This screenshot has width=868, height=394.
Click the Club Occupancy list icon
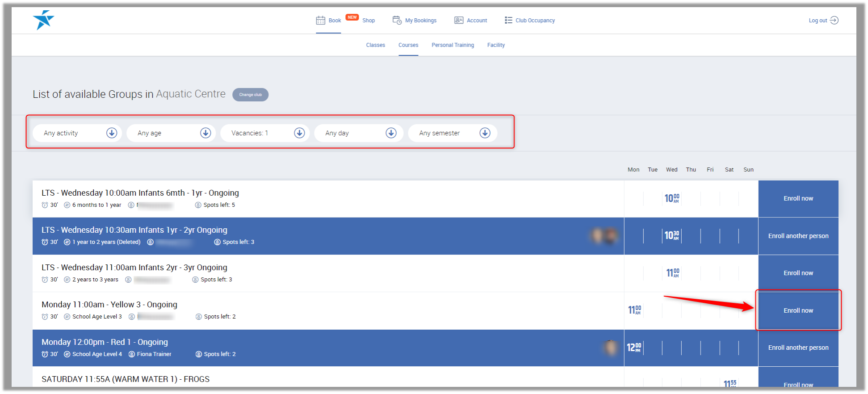508,21
